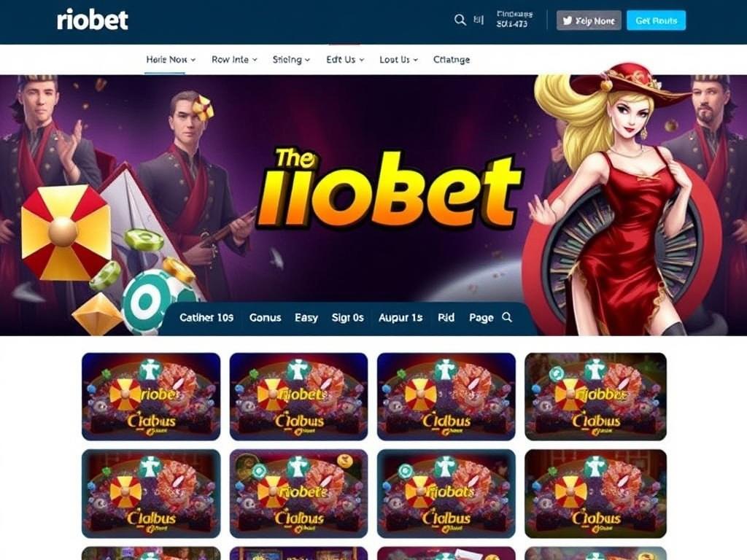Open the first game thumbnail in top row
The height and width of the screenshot is (560, 747).
[151, 397]
